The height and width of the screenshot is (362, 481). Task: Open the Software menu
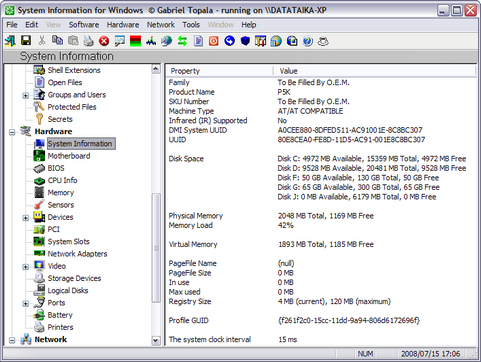84,25
